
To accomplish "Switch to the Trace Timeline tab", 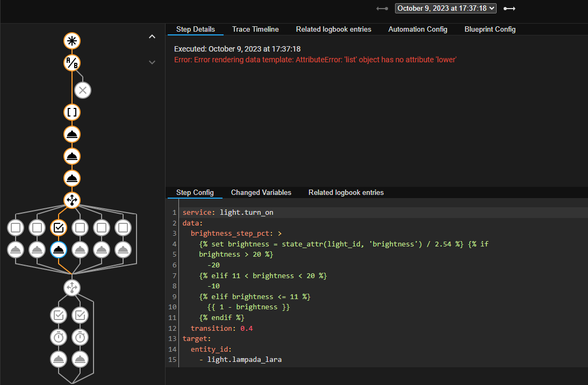I will click(x=255, y=29).
